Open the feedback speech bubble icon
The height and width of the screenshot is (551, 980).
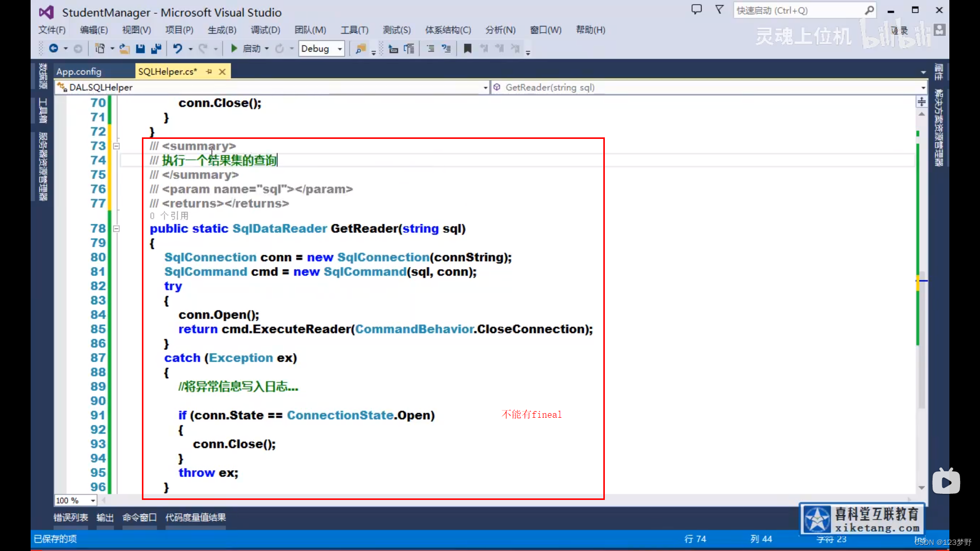(x=697, y=10)
